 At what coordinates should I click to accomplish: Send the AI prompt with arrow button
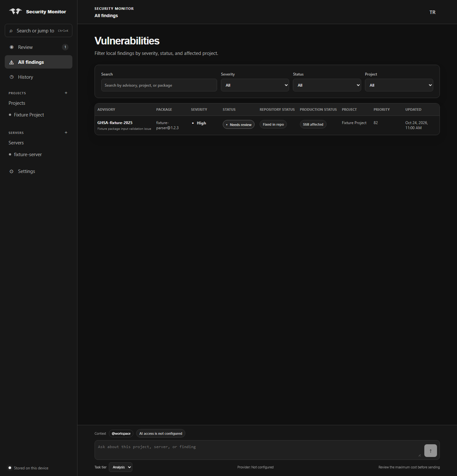[x=431, y=451]
